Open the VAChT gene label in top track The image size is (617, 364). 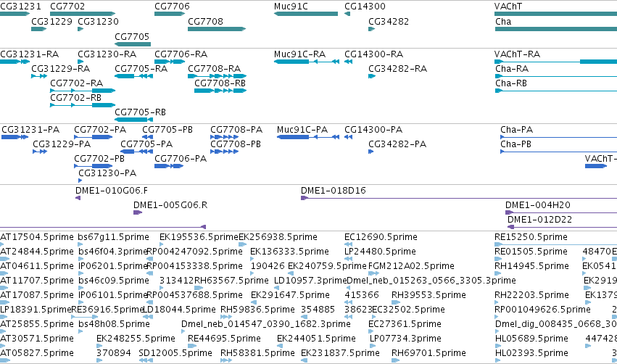pos(508,7)
